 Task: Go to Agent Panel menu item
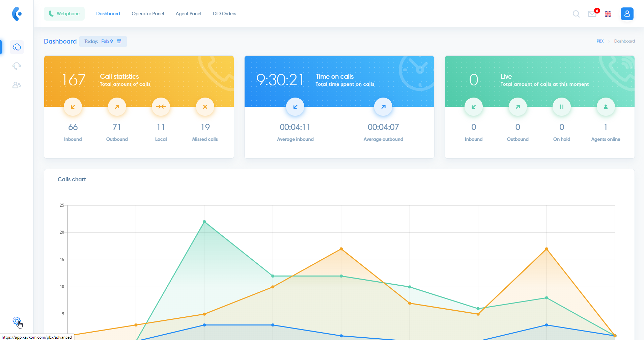pos(188,14)
